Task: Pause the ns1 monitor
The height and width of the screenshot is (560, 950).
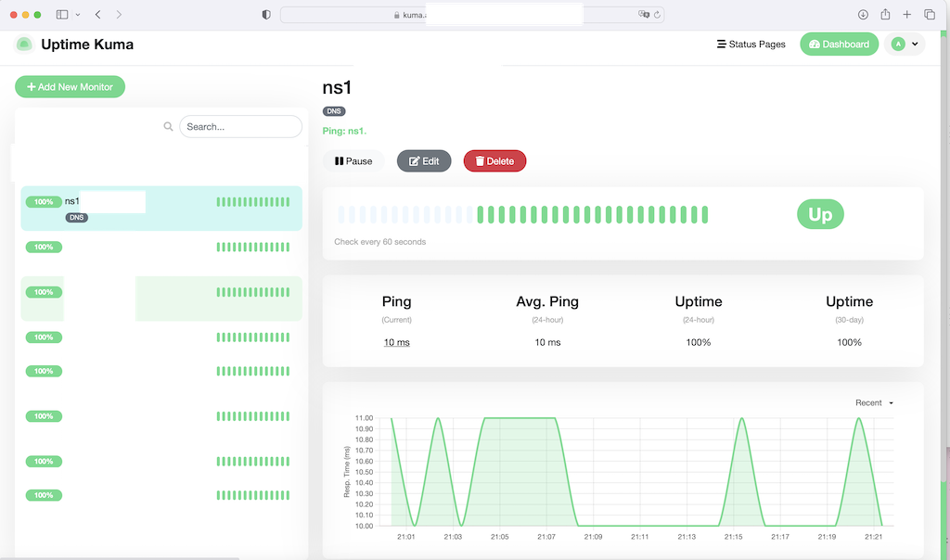Action: (x=353, y=161)
